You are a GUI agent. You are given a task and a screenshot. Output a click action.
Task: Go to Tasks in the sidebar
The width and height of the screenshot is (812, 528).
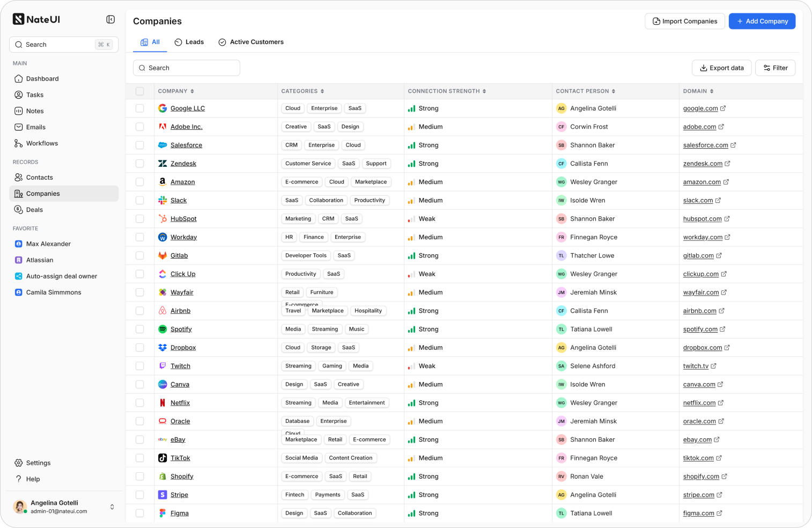64,95
